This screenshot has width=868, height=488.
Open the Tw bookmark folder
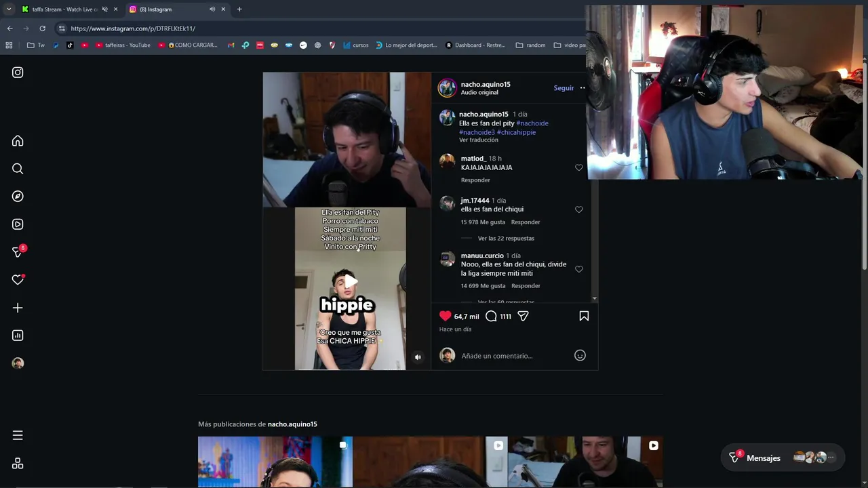tap(36, 45)
